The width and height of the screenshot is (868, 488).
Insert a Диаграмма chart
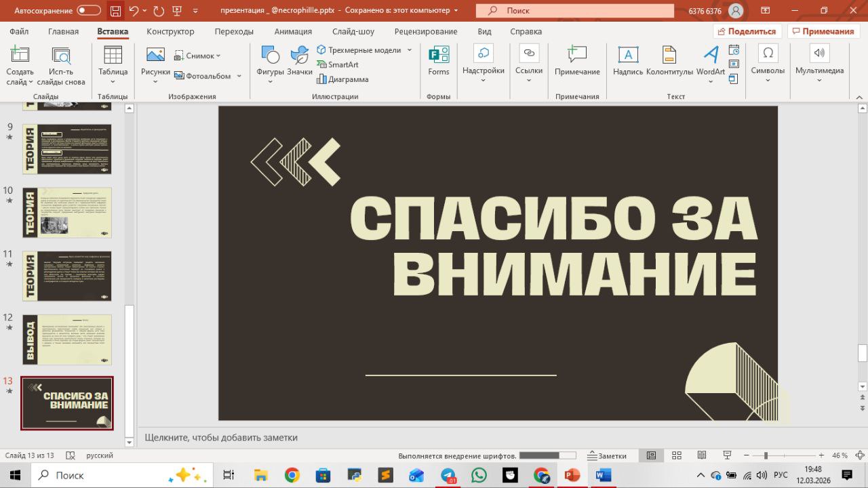(x=342, y=79)
